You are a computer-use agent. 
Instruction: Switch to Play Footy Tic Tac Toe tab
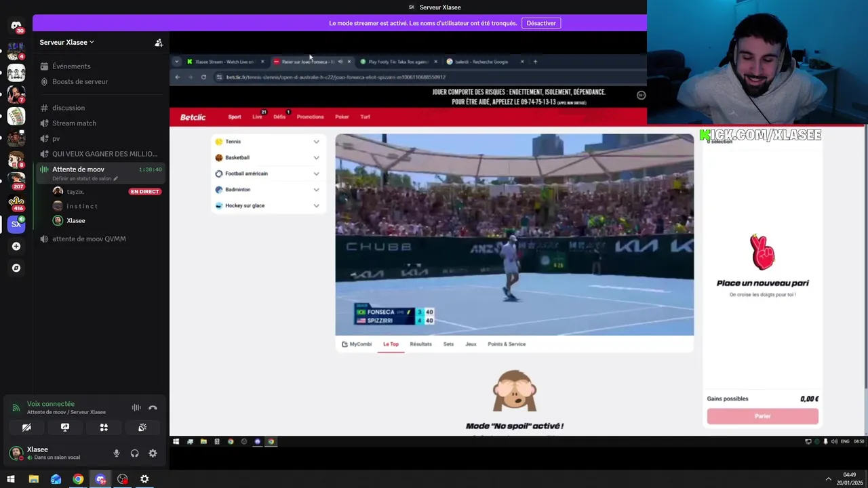point(399,62)
